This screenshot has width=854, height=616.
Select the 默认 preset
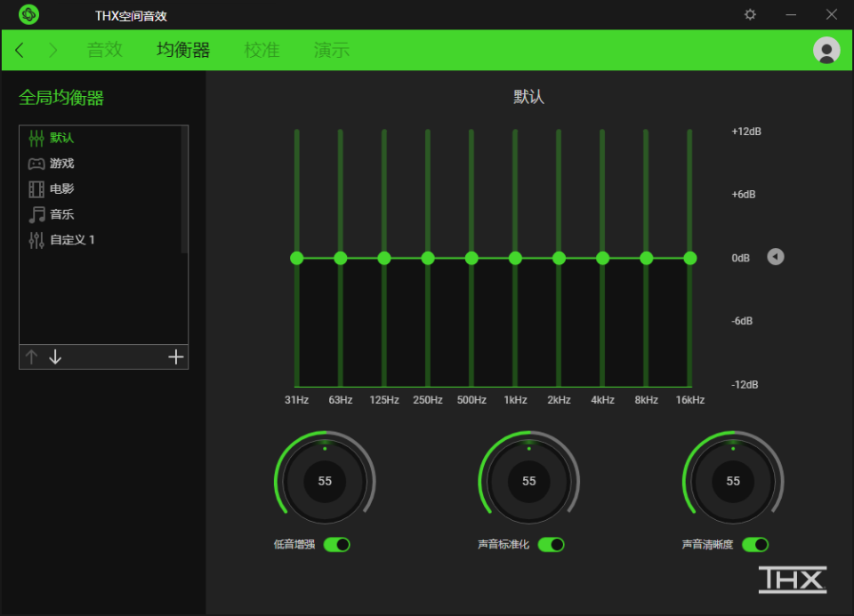pyautogui.click(x=101, y=138)
